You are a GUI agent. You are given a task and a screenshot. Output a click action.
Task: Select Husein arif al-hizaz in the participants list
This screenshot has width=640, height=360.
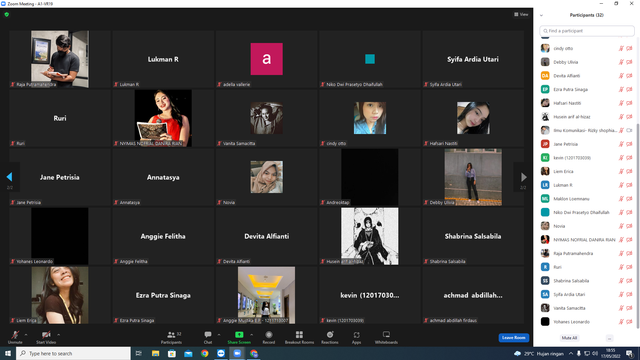[587, 117]
